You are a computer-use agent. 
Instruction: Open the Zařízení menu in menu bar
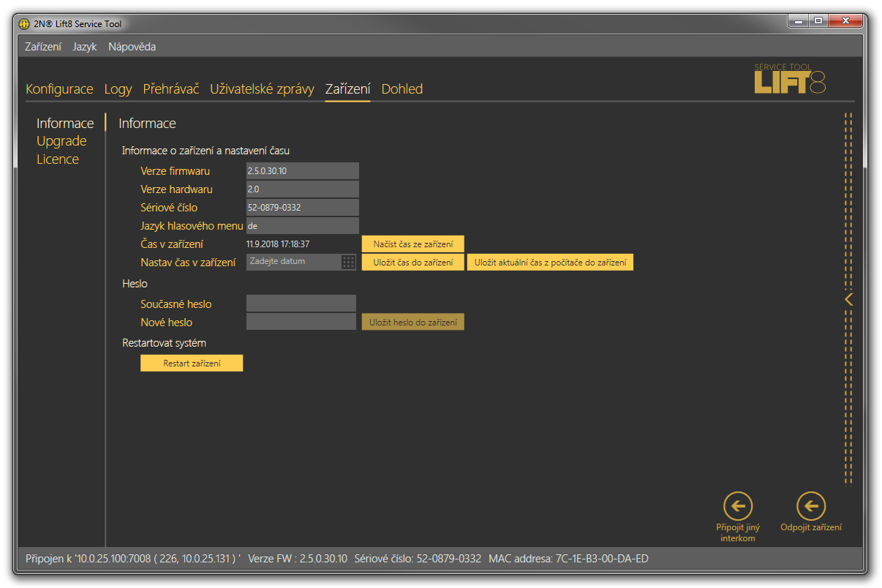43,47
